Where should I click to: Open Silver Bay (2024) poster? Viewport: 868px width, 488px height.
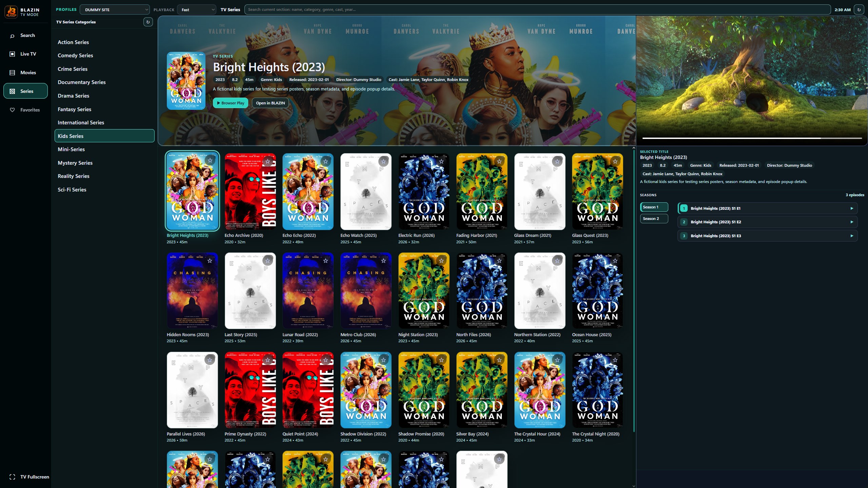pyautogui.click(x=481, y=390)
